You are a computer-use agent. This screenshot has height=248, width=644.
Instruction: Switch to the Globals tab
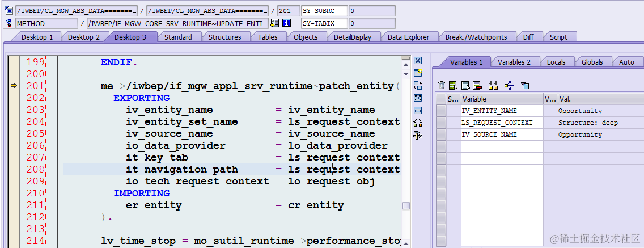[592, 62]
